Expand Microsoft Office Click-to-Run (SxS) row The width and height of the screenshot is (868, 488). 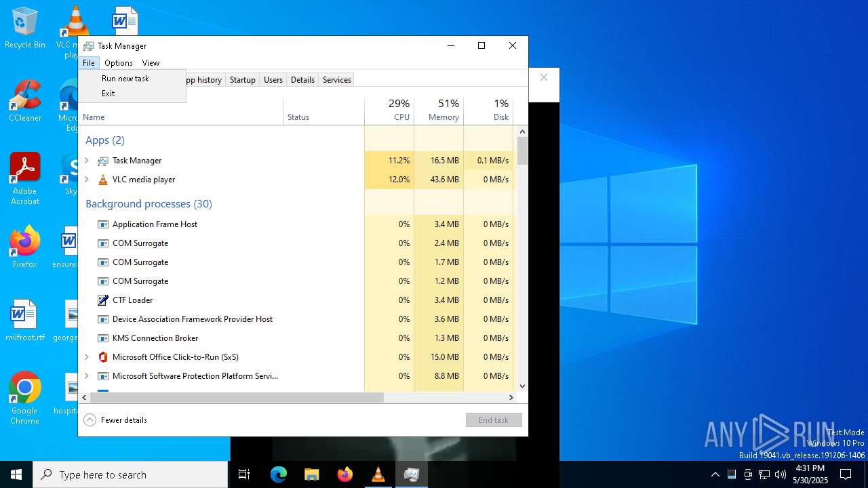tap(86, 357)
